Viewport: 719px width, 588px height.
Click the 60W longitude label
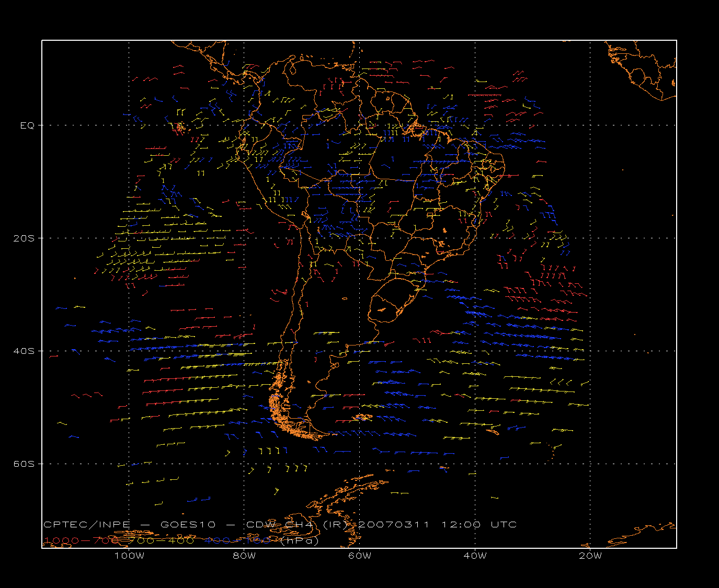tap(360, 556)
